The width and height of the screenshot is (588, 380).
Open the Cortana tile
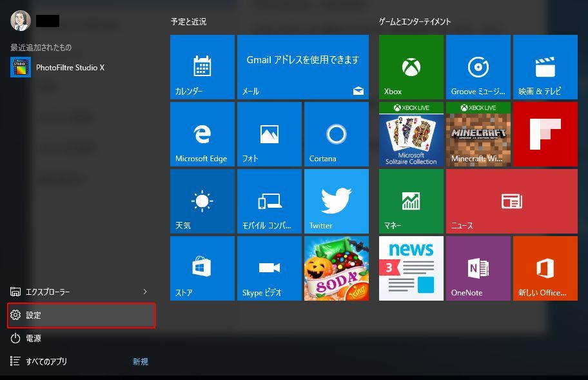coord(336,134)
